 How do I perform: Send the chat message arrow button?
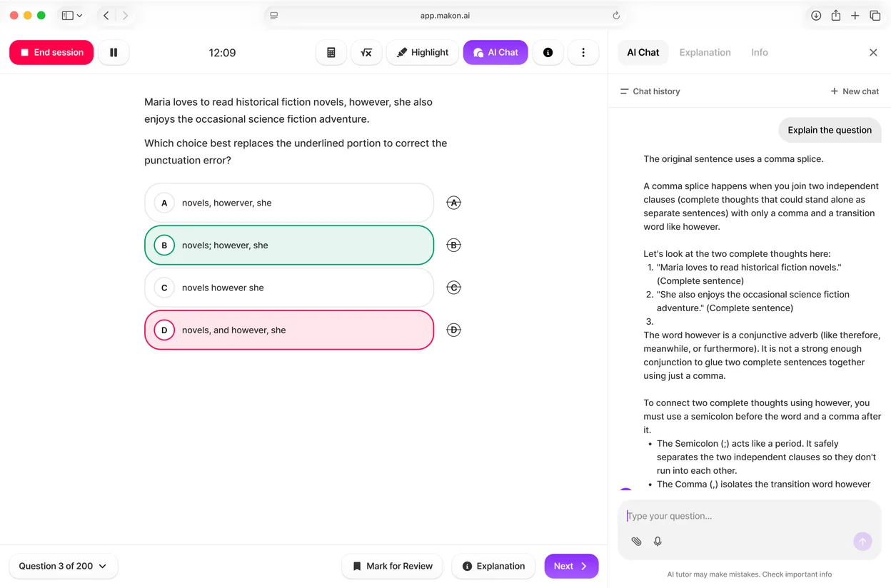coord(862,542)
